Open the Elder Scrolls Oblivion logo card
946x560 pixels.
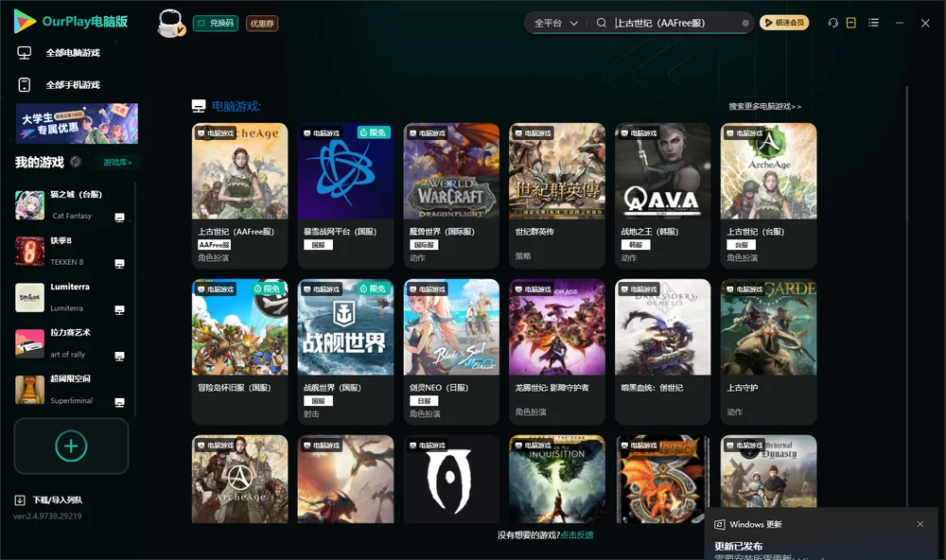tap(451, 480)
